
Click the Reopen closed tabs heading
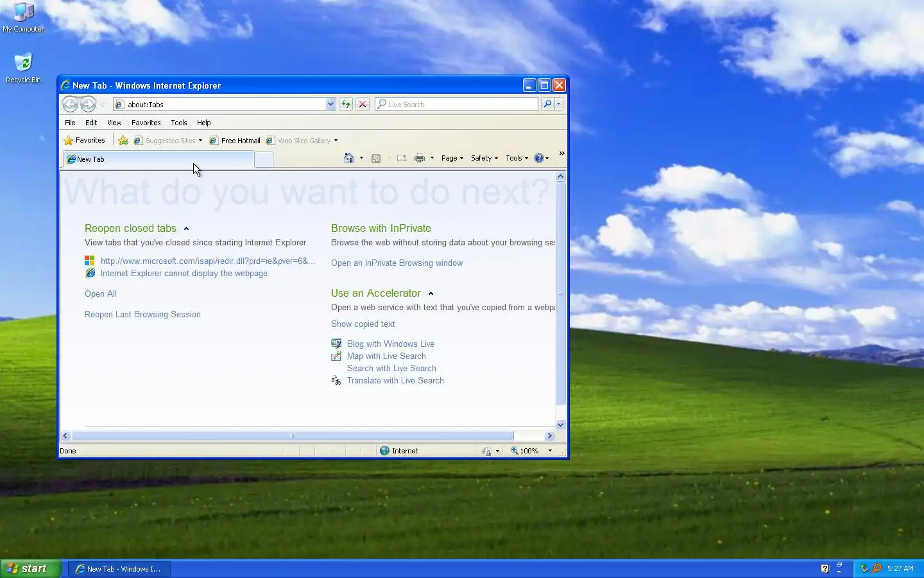coord(130,228)
